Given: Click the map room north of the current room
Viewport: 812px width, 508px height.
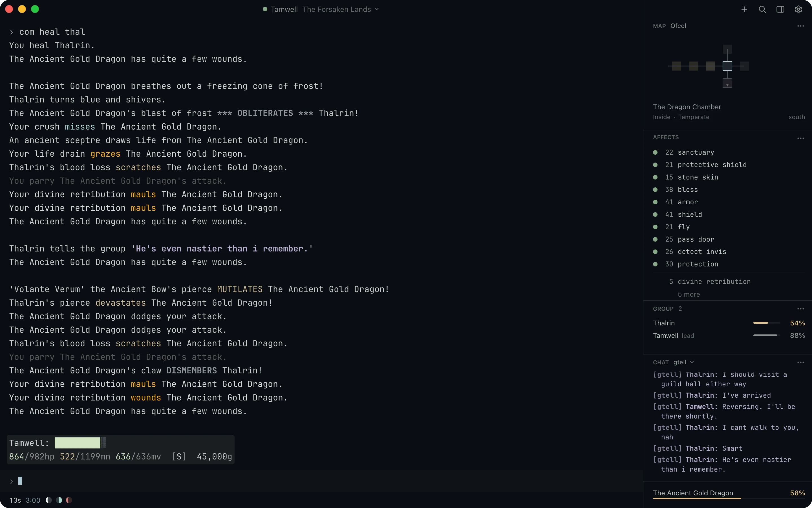Looking at the screenshot, I should click(727, 49).
